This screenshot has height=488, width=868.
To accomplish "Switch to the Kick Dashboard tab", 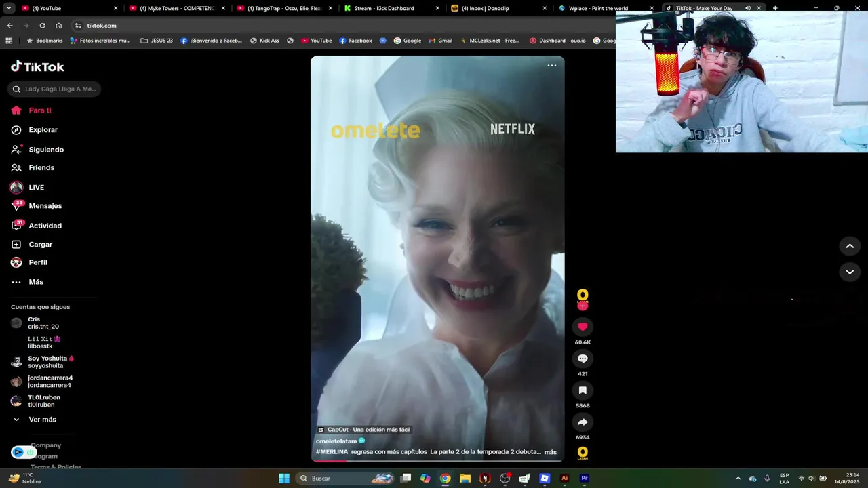I will coord(391,8).
